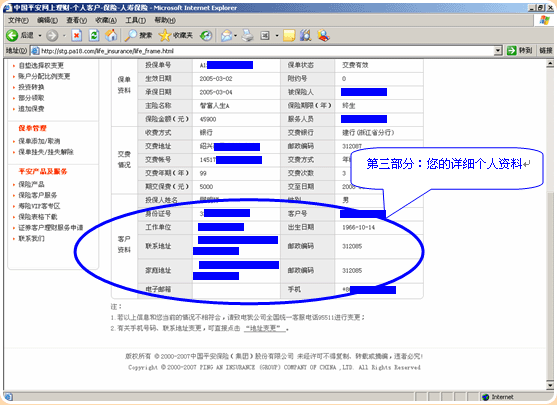Viewport: 557px width, 405px height.
Task: Expand the Edit icon dropdown arrow
Action: 277,36
